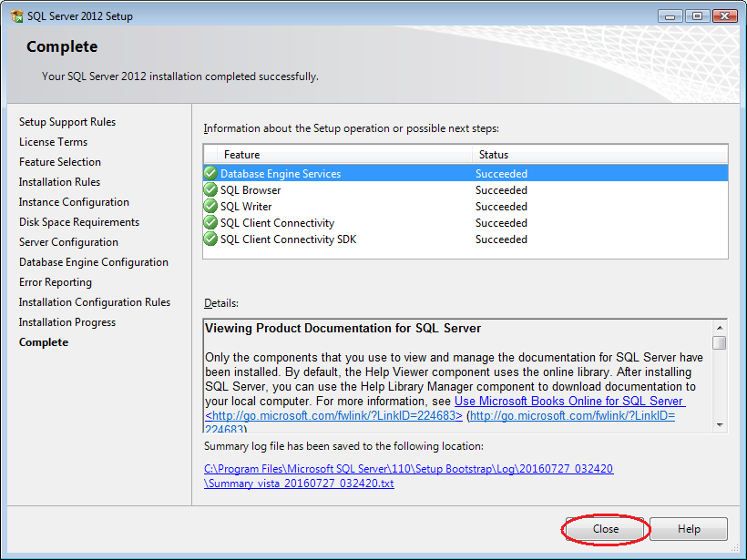Click Setup Support Rules step
This screenshot has width=747, height=560.
pos(67,122)
